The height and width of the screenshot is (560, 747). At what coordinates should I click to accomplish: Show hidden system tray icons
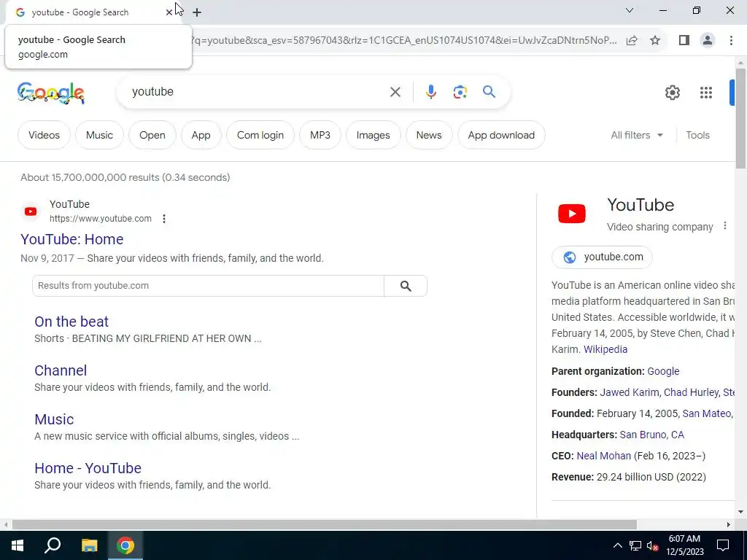point(617,545)
